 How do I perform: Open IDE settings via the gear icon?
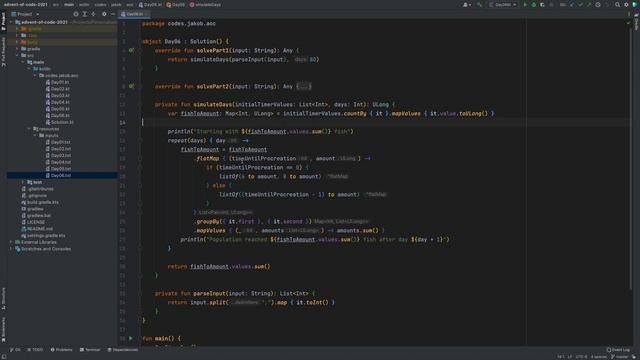pyautogui.click(x=626, y=5)
